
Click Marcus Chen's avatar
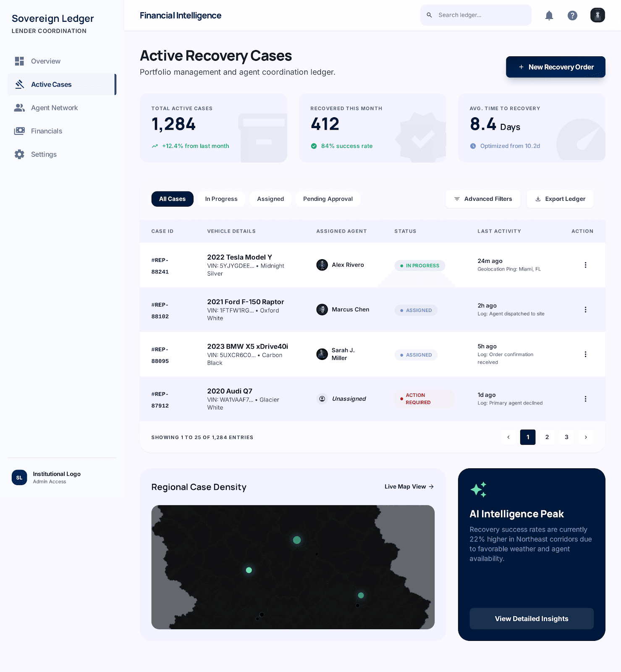pyautogui.click(x=322, y=310)
